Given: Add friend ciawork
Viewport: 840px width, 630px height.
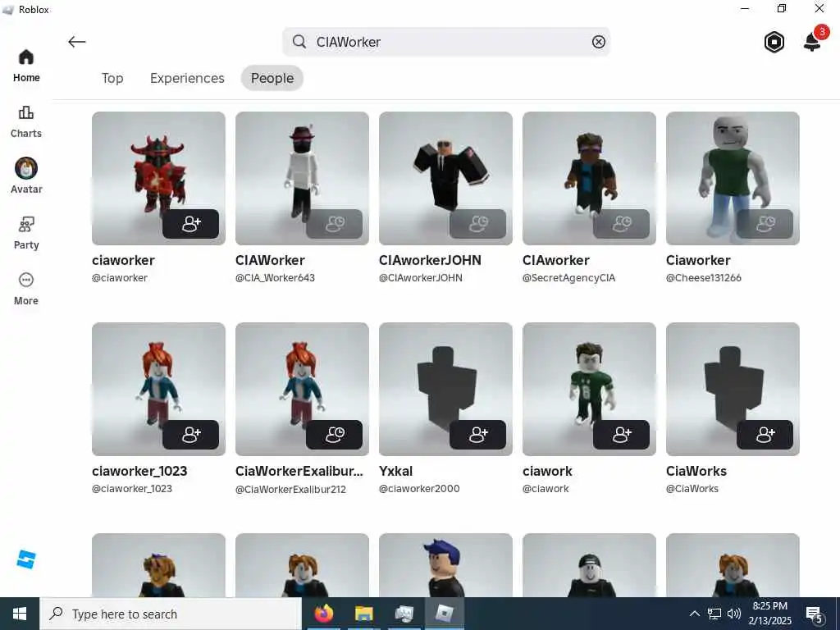Looking at the screenshot, I should 622,435.
